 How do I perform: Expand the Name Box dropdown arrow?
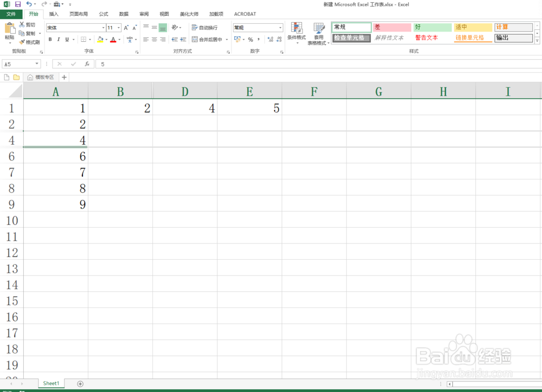(x=37, y=64)
